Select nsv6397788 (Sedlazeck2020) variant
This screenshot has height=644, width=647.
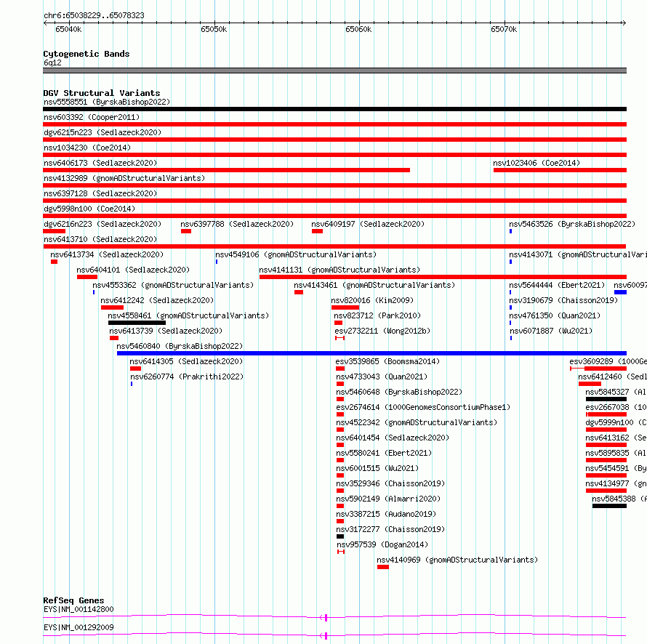(x=237, y=224)
